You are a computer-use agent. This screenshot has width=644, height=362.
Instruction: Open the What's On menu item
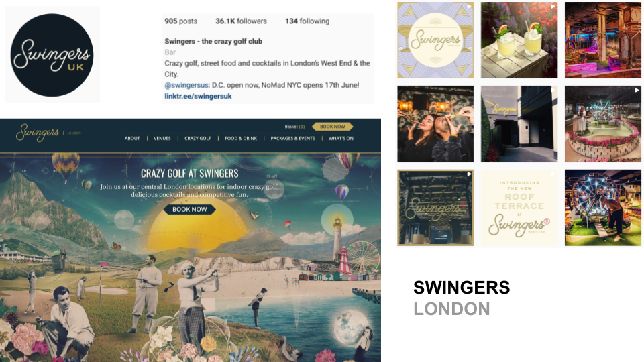tap(341, 139)
